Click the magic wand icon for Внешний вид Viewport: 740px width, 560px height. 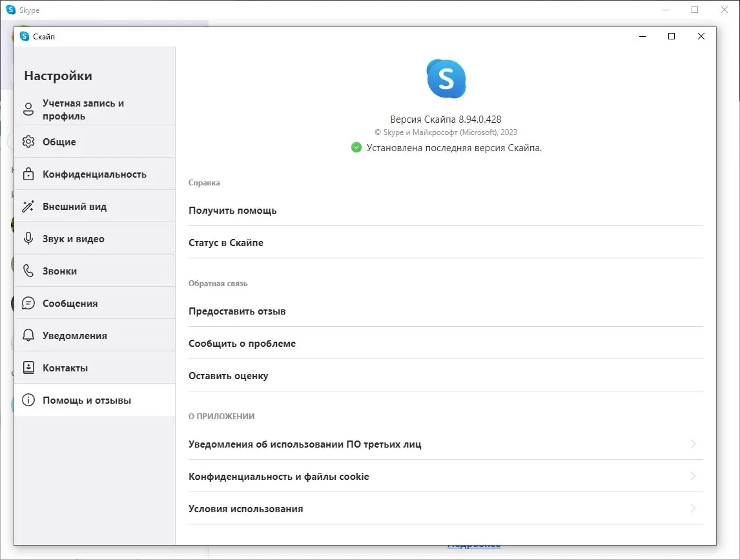(28, 206)
